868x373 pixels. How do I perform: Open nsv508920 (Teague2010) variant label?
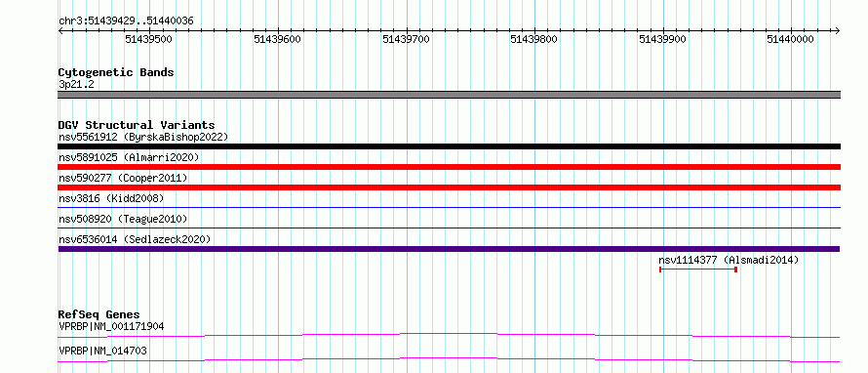(123, 219)
